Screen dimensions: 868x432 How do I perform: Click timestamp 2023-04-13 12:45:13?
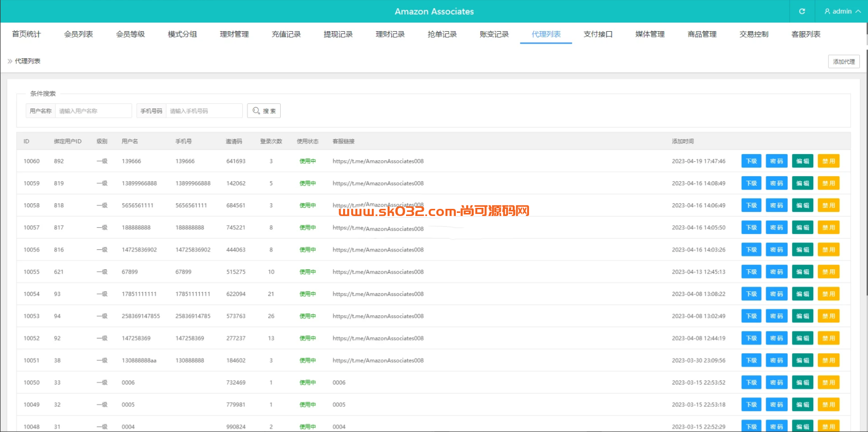tap(698, 272)
